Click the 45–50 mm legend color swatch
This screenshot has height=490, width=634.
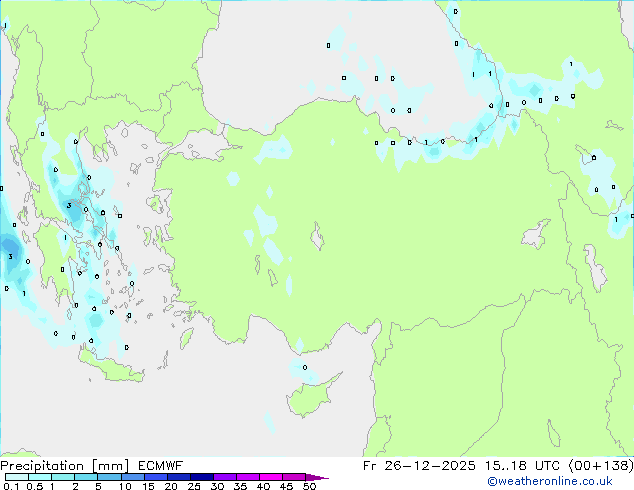click(294, 477)
